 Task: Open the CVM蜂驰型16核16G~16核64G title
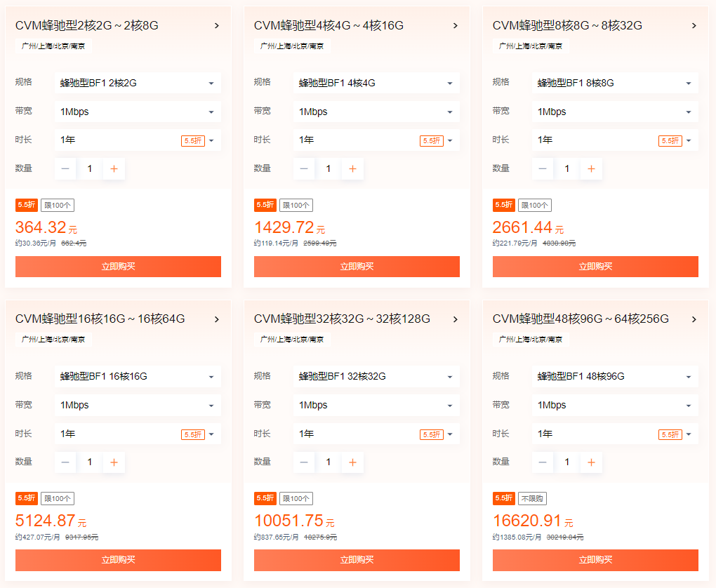coord(100,319)
